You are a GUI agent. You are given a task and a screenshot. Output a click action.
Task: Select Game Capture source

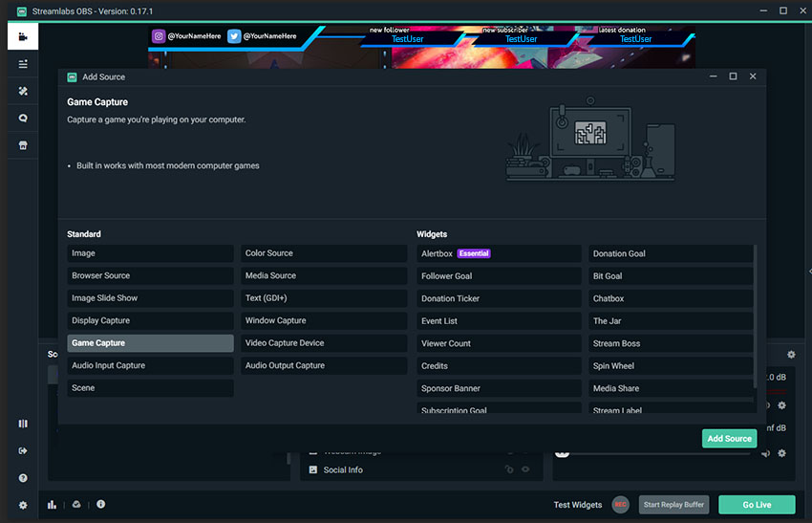pos(150,343)
